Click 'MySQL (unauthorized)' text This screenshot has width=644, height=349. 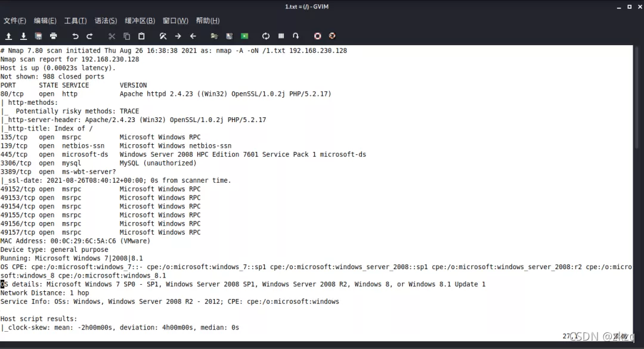tap(158, 163)
